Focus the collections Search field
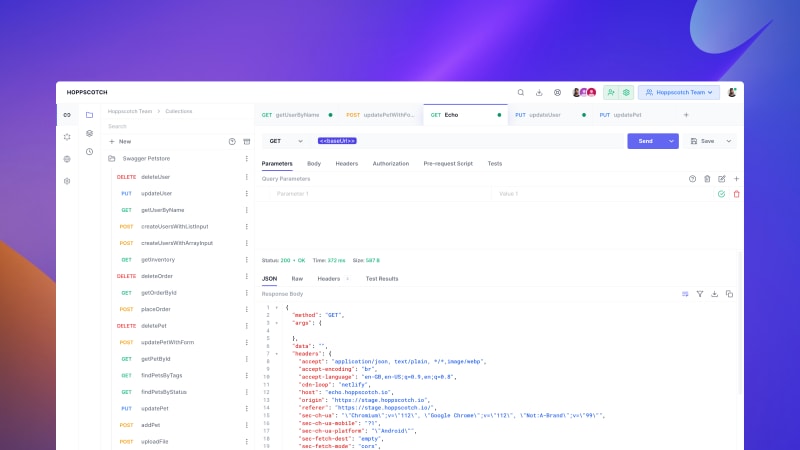 [x=178, y=127]
